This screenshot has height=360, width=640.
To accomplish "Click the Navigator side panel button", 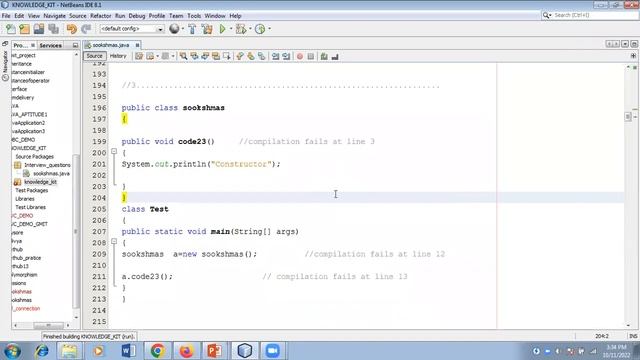I will (x=5, y=66).
